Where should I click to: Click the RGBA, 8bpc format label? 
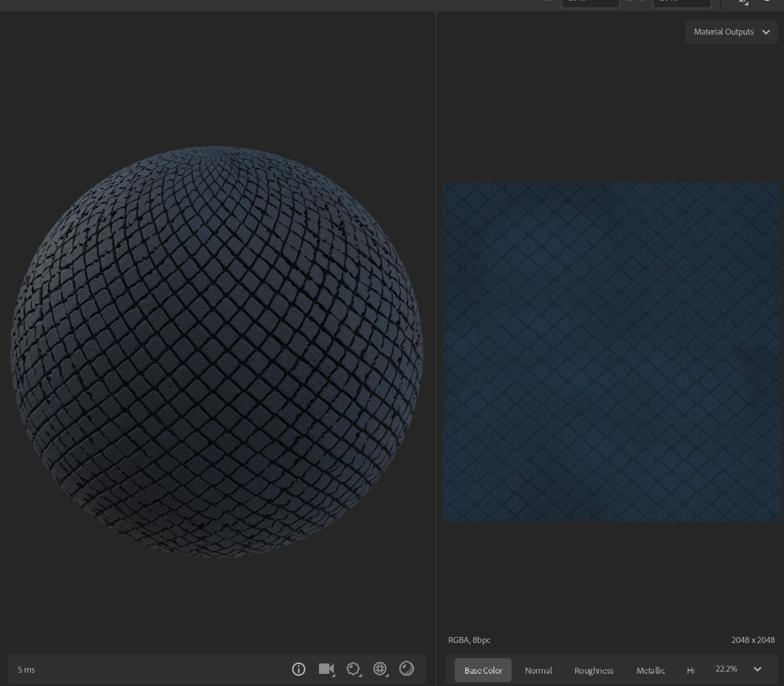coord(469,640)
